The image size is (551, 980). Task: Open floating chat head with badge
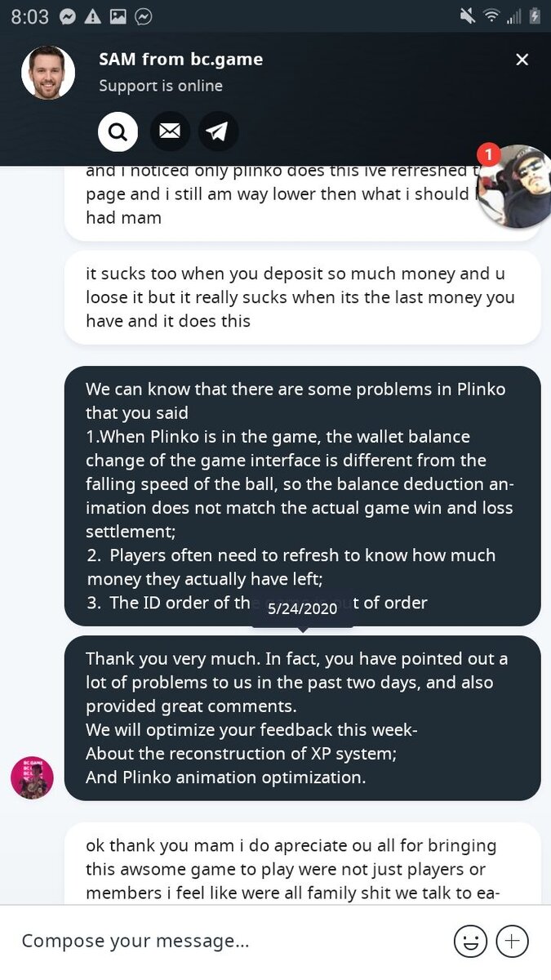pos(513,186)
